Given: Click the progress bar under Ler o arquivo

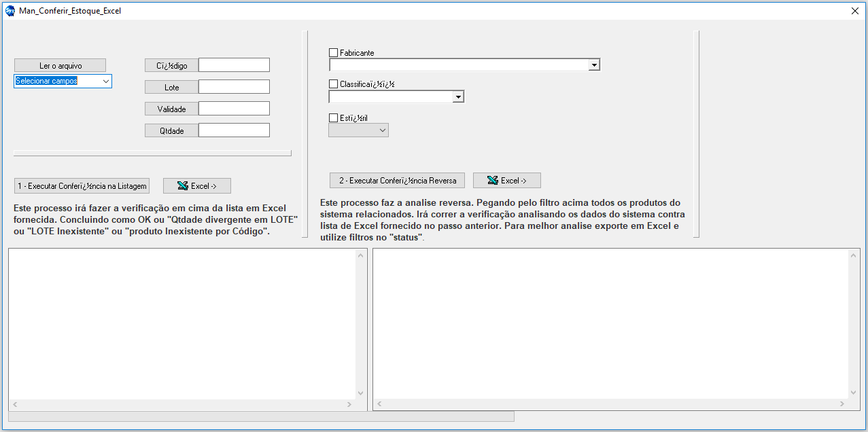Looking at the screenshot, I should 152,154.
